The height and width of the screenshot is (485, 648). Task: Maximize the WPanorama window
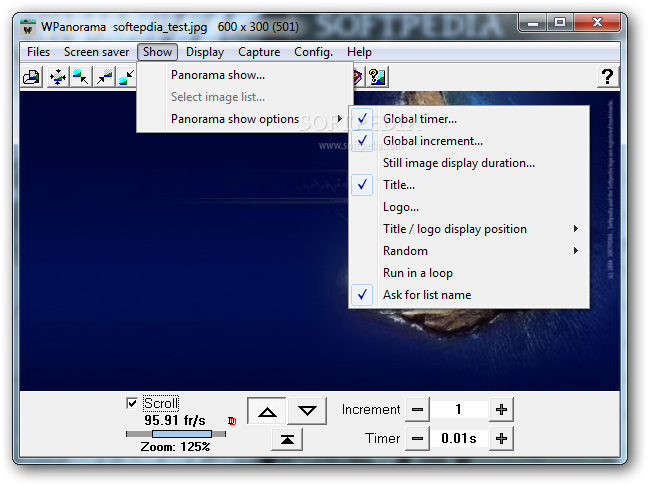point(560,23)
